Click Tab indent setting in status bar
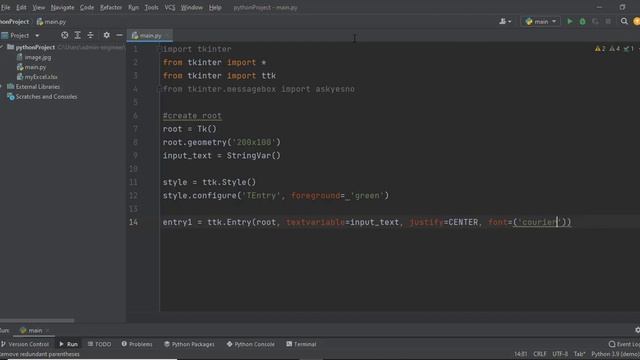This screenshot has width=640, height=360. click(x=580, y=354)
